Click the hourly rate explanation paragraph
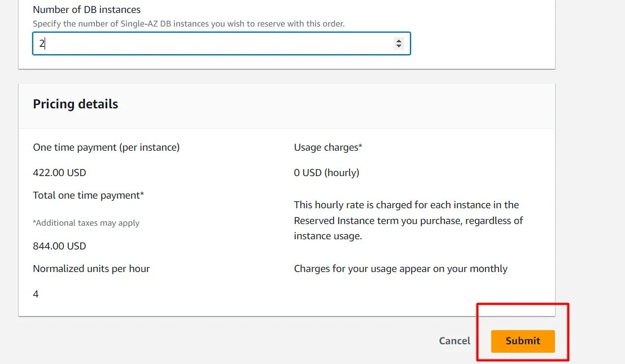 (408, 220)
